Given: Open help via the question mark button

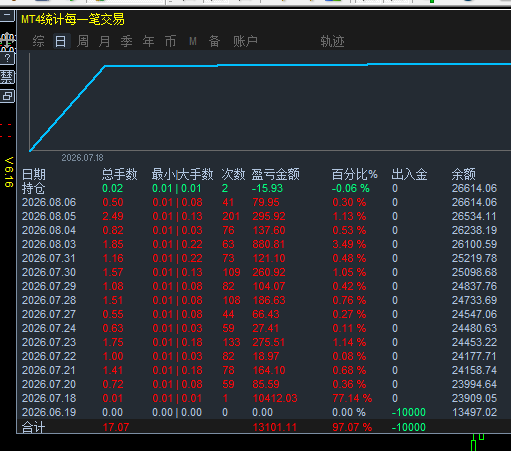Looking at the screenshot, I should click(x=7, y=58).
